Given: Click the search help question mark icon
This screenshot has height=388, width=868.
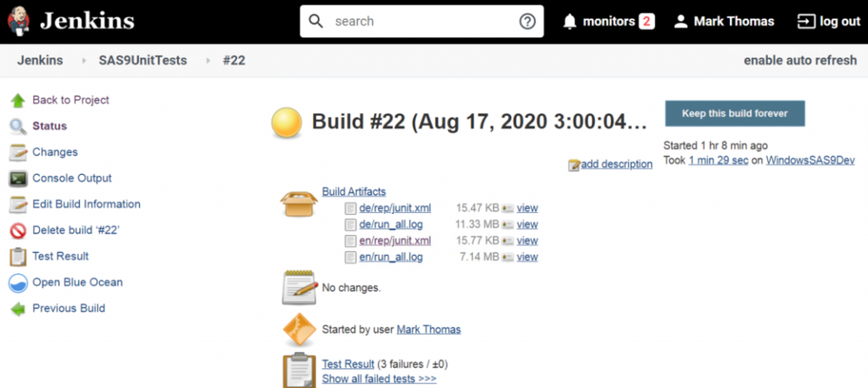Looking at the screenshot, I should (527, 22).
